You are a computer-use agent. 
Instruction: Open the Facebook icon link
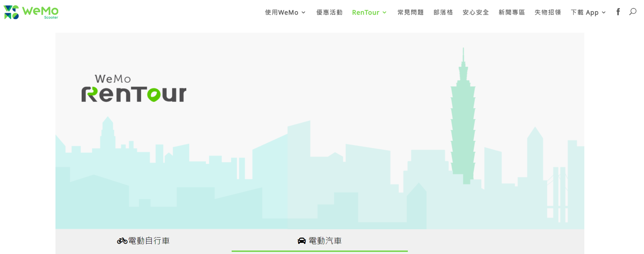[x=618, y=12]
